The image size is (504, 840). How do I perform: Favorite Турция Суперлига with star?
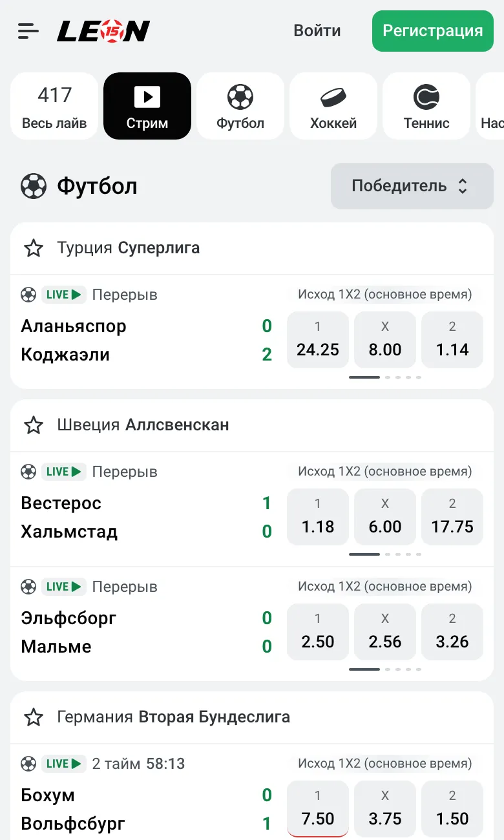tap(33, 248)
